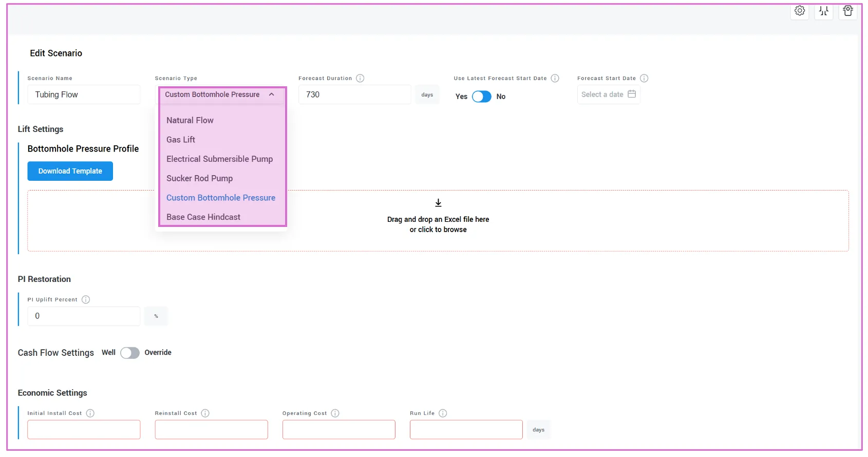Image resolution: width=868 pixels, height=457 pixels.
Task: Show info for Reinstall Cost
Action: 205,413
